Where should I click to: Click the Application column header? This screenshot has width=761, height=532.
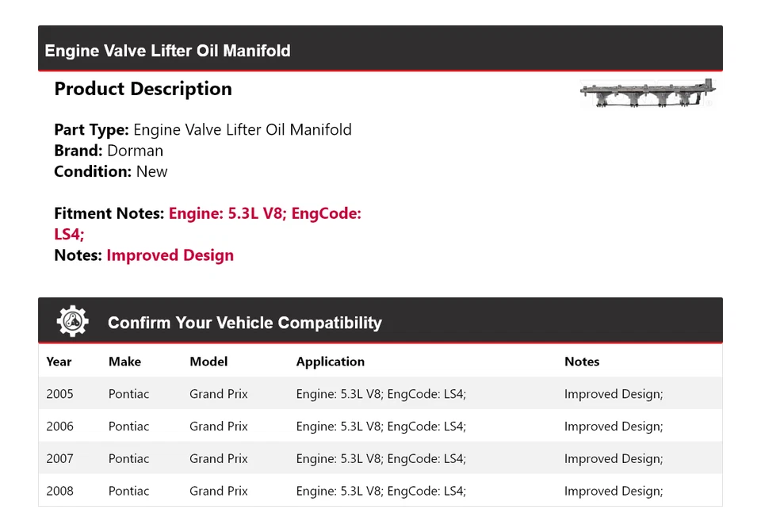point(331,362)
